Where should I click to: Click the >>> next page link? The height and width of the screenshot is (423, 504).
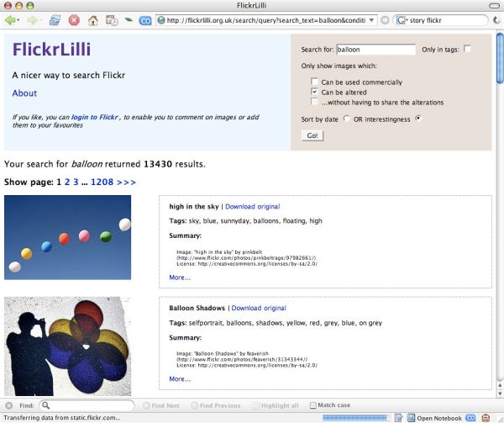[x=126, y=182]
